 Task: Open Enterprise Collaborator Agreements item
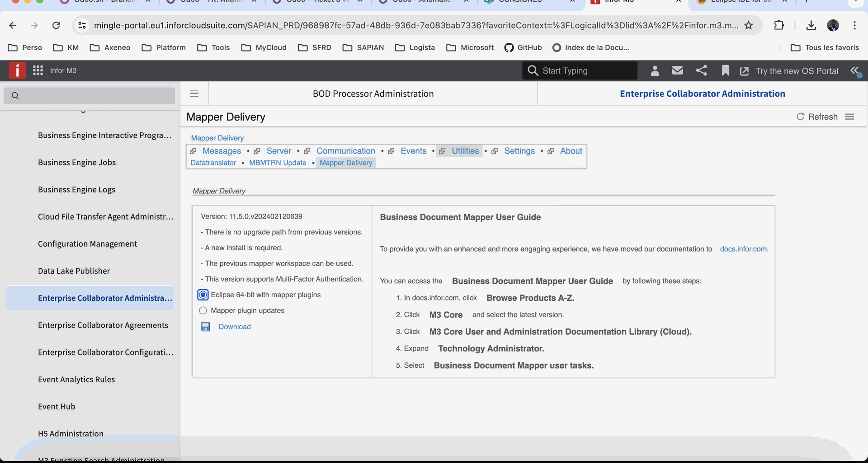tap(103, 325)
